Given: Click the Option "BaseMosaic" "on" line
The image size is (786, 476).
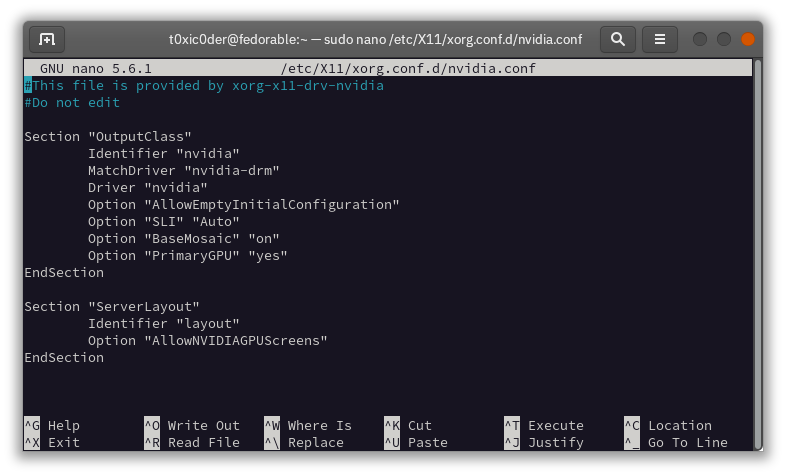Looking at the screenshot, I should tap(183, 238).
